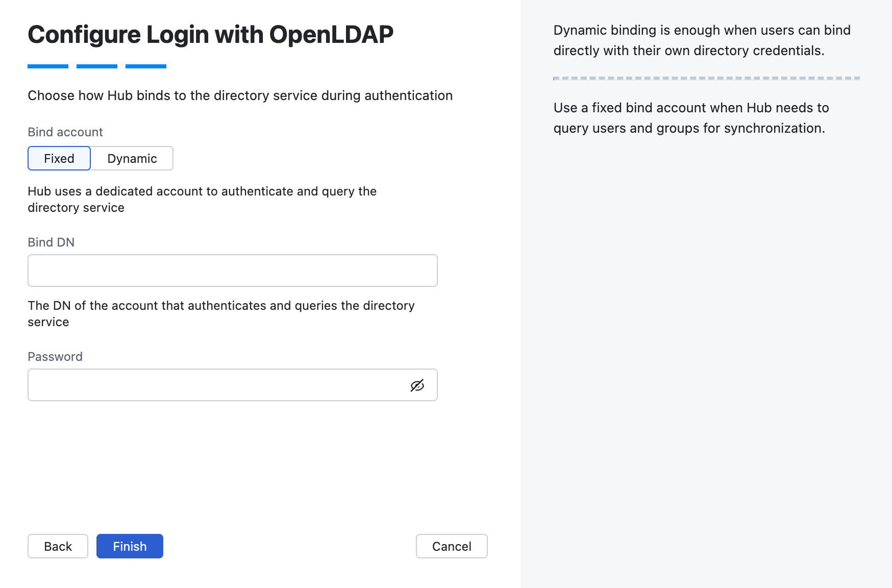Viewport: 892px width, 588px height.
Task: Go back with the Back button
Action: point(58,546)
